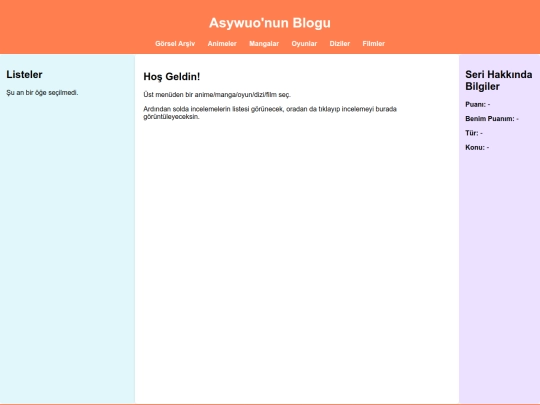
Task: Click the 'Benim Puanım: -' info line
Action: (x=492, y=119)
